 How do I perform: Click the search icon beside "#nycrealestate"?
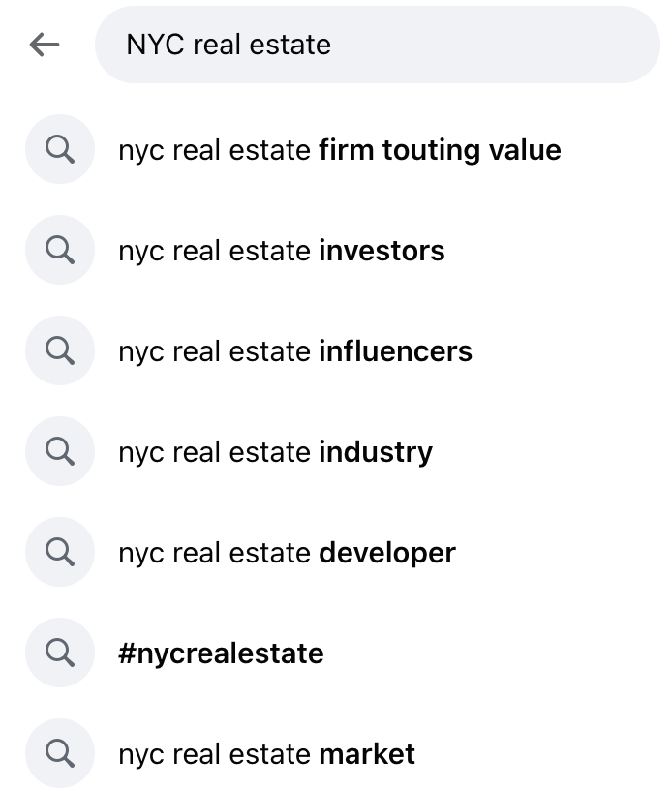[59, 653]
